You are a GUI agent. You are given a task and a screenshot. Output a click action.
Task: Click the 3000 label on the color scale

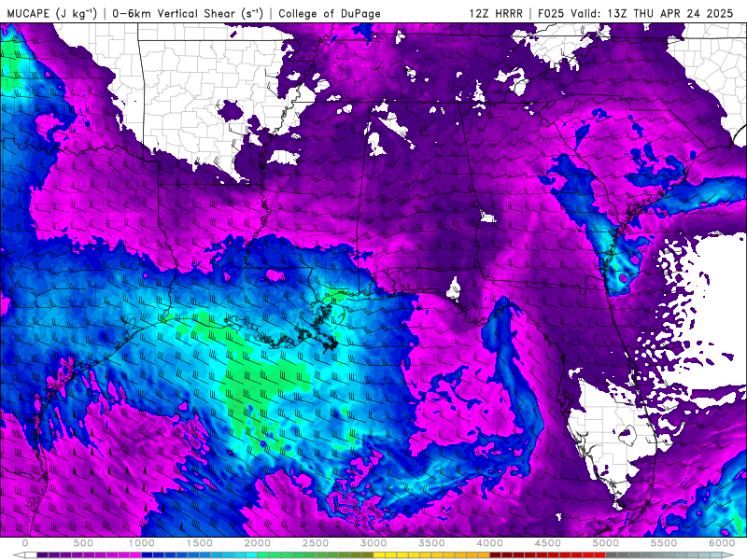(374, 543)
